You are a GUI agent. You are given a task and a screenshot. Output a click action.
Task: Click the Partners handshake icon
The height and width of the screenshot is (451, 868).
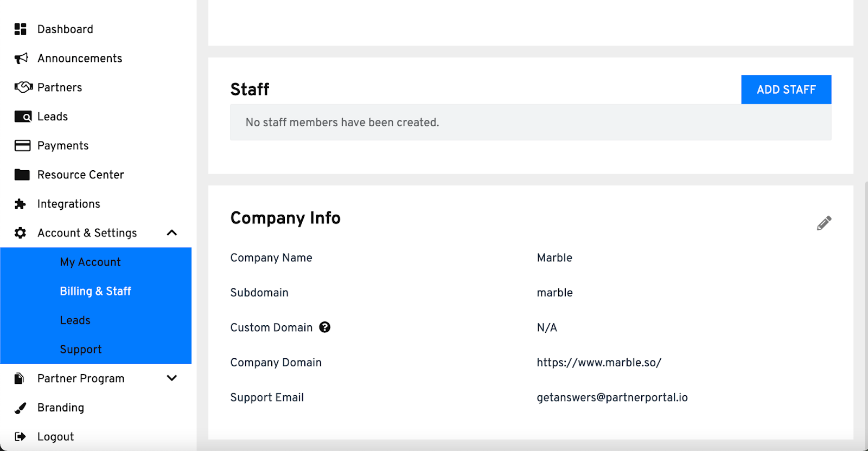23,87
